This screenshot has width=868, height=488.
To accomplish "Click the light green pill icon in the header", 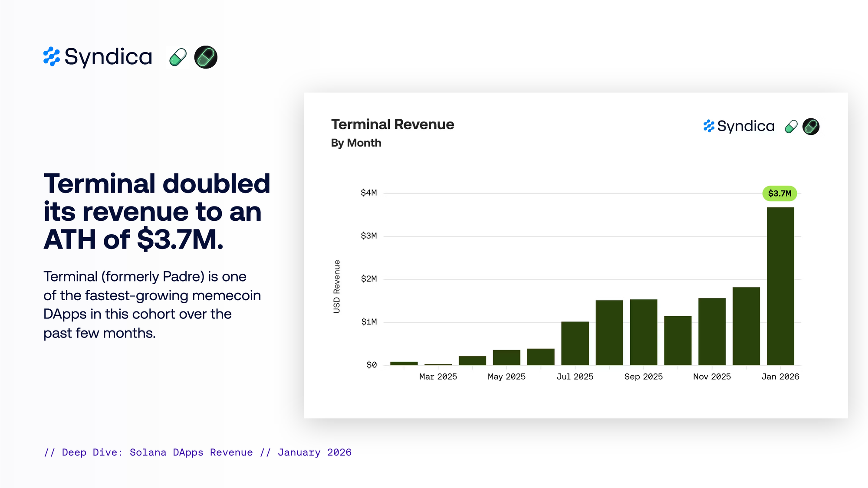I will 178,57.
